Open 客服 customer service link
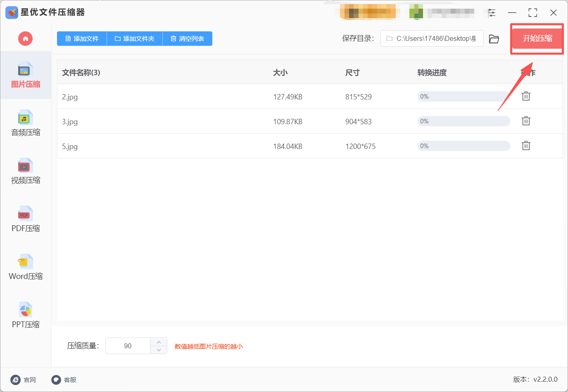This screenshot has width=568, height=392. click(64, 380)
